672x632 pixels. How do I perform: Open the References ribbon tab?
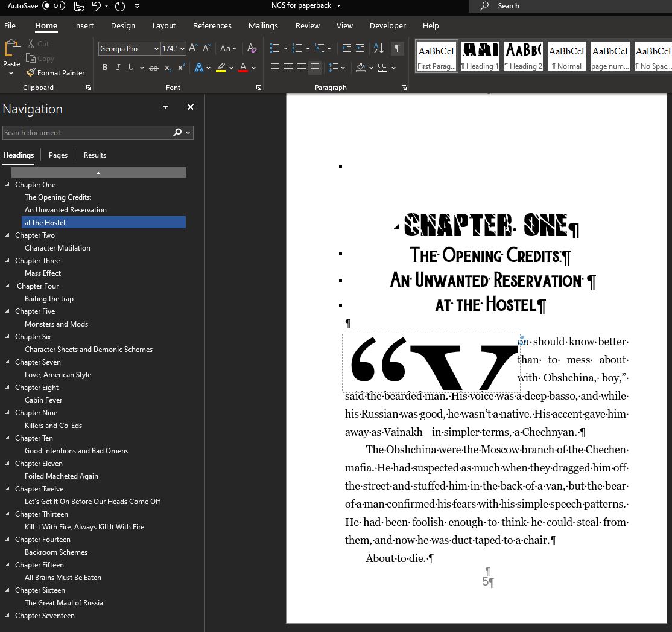[212, 26]
